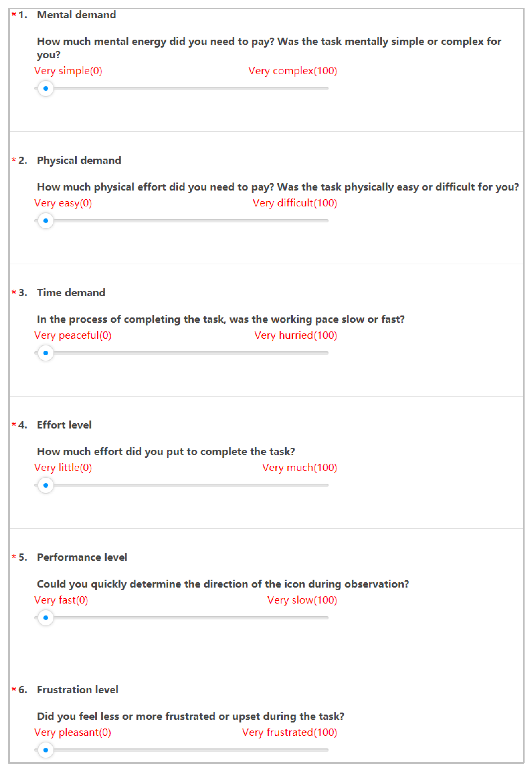This screenshot has width=532, height=773.
Task: Click the 'Very easy(0)' label
Action: (x=63, y=203)
